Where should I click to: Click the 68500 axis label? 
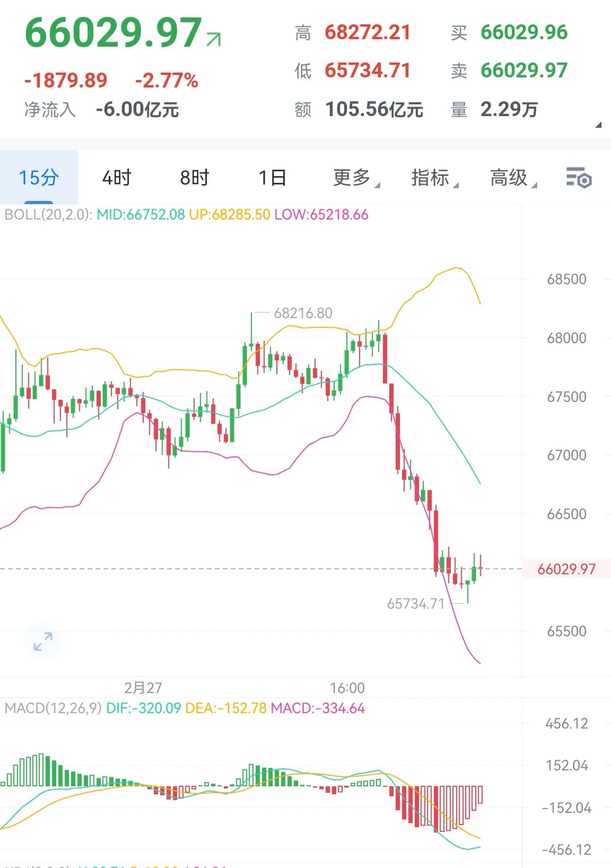(566, 279)
